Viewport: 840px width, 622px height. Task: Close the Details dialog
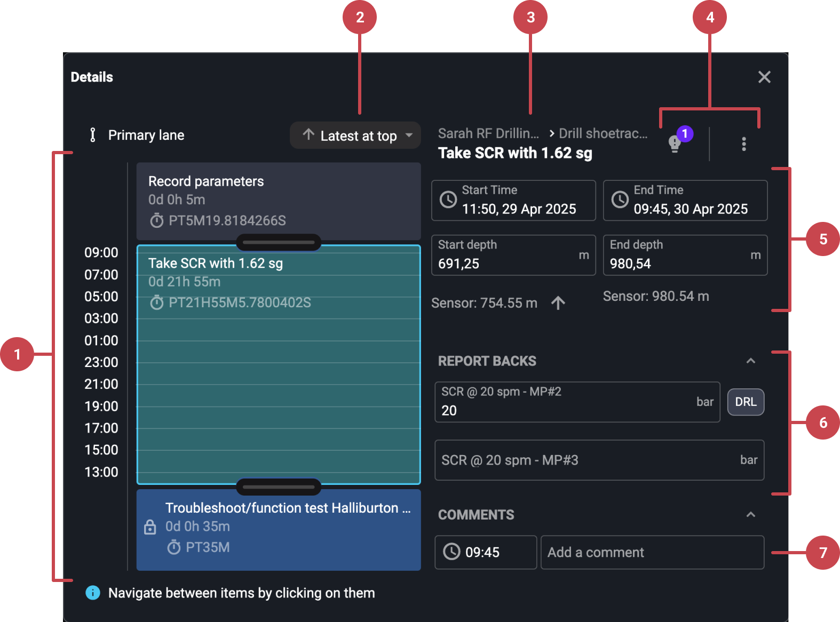pyautogui.click(x=764, y=77)
